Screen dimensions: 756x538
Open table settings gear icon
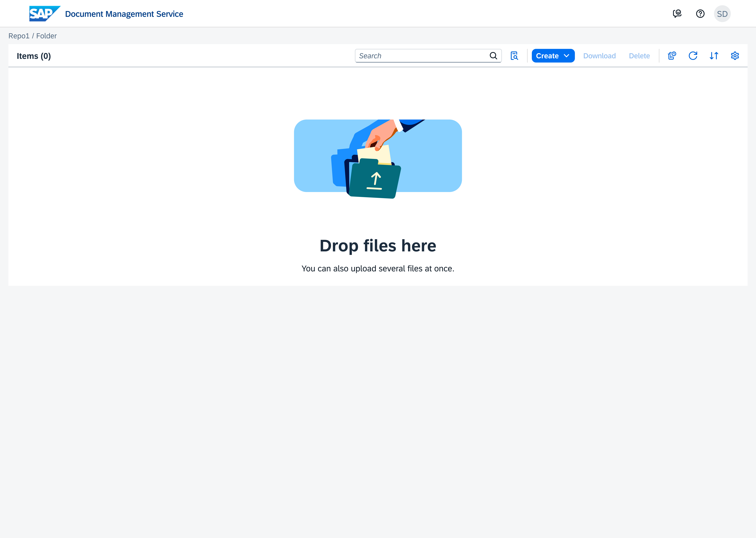[735, 56]
